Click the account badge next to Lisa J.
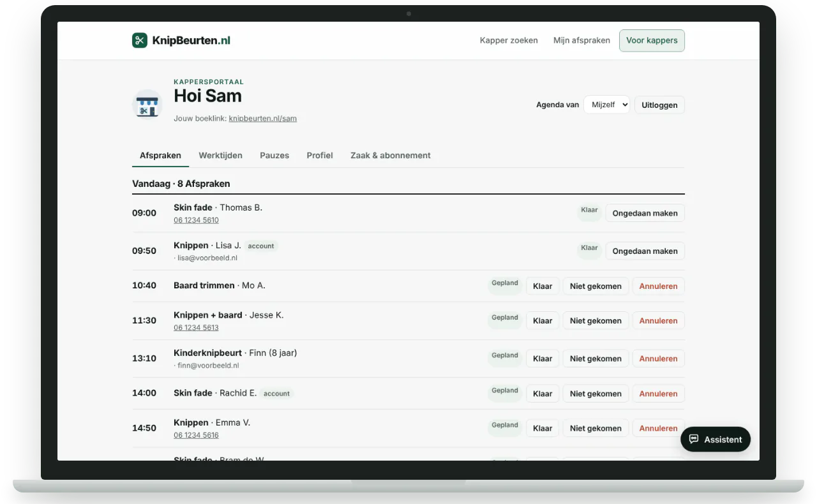Viewport: 817px width, 504px height. 261,246
